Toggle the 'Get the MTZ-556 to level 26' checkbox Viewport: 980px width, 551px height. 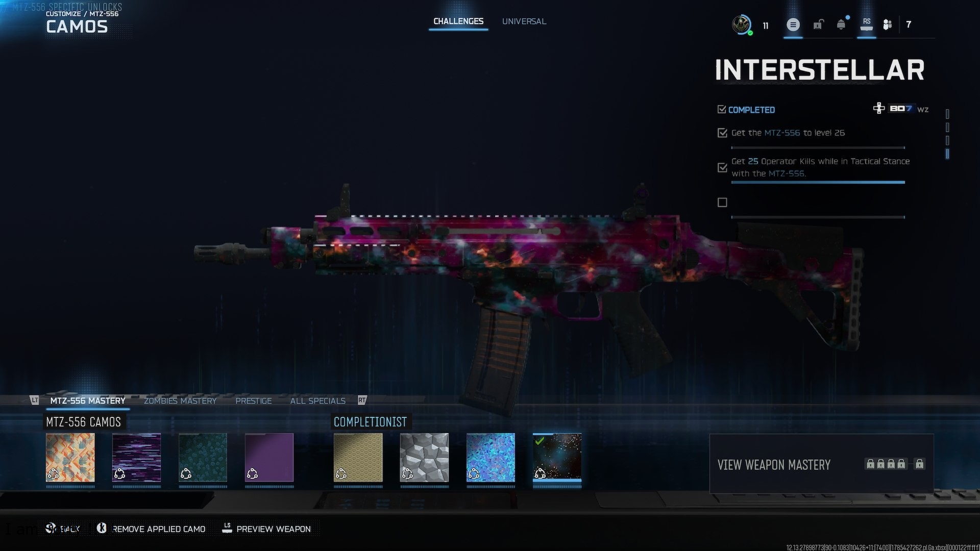[x=722, y=133]
